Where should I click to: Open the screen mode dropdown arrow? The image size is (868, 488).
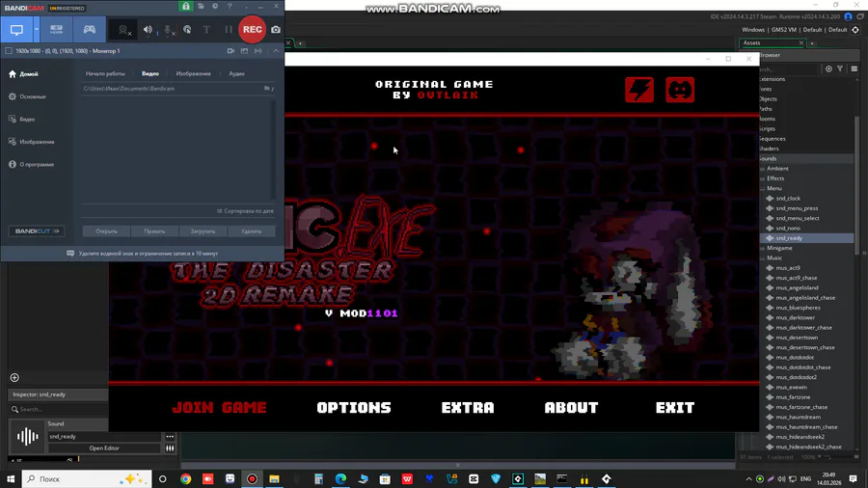pos(37,30)
